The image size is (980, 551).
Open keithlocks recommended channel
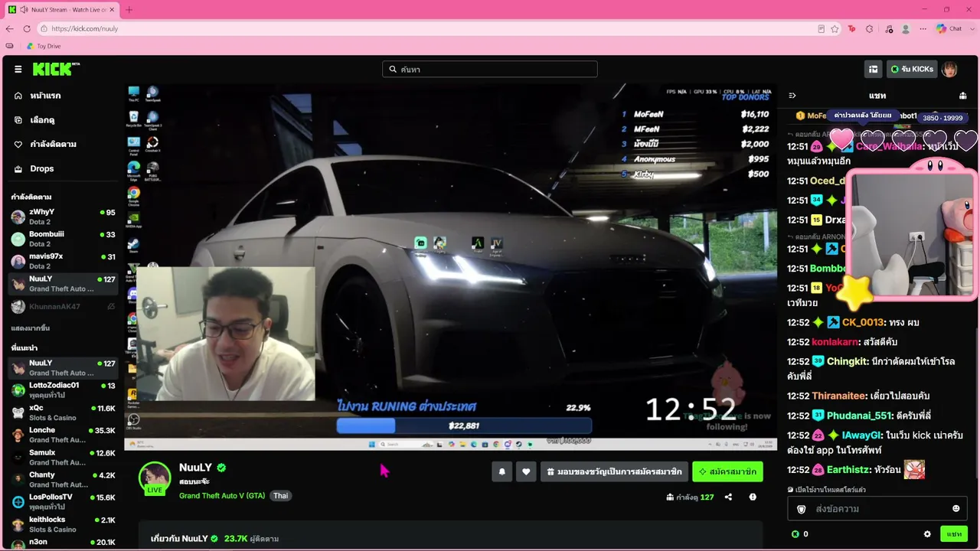coord(63,524)
